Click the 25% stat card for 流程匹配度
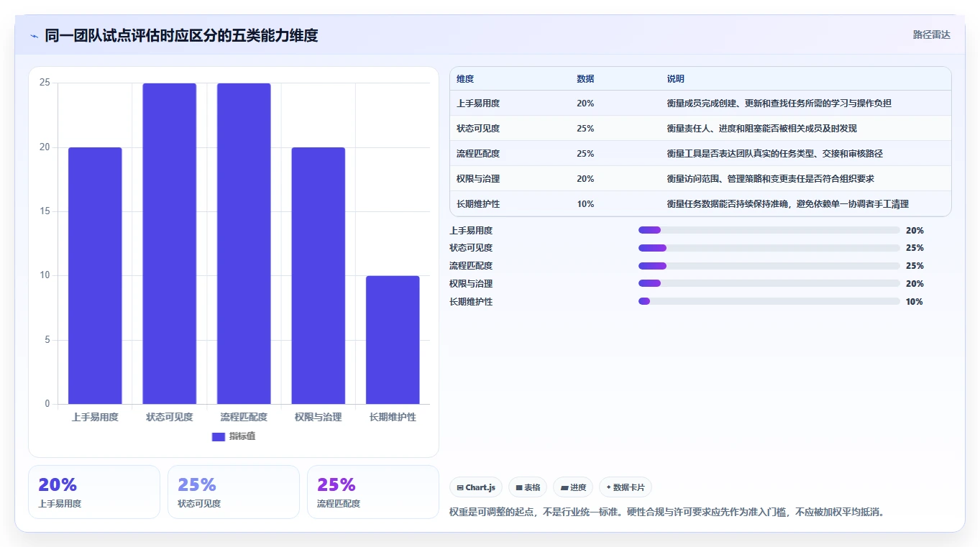The height and width of the screenshot is (547, 980). 373,492
